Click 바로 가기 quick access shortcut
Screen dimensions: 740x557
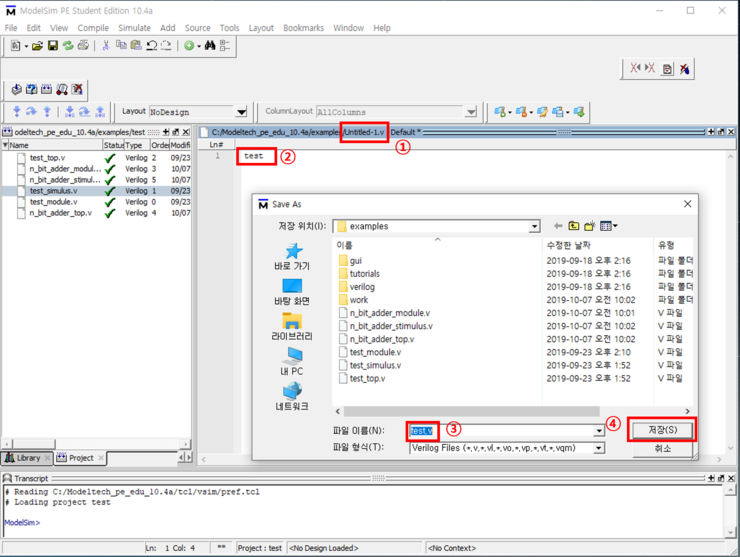click(292, 256)
